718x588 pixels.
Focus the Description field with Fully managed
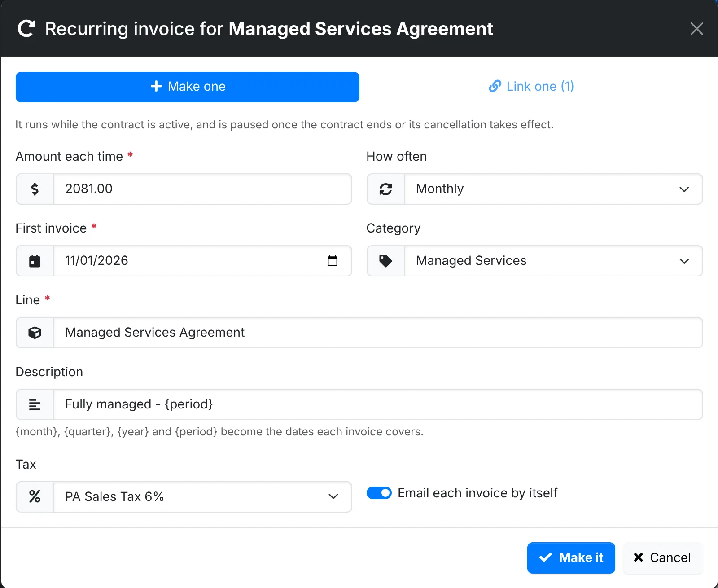[378, 404]
